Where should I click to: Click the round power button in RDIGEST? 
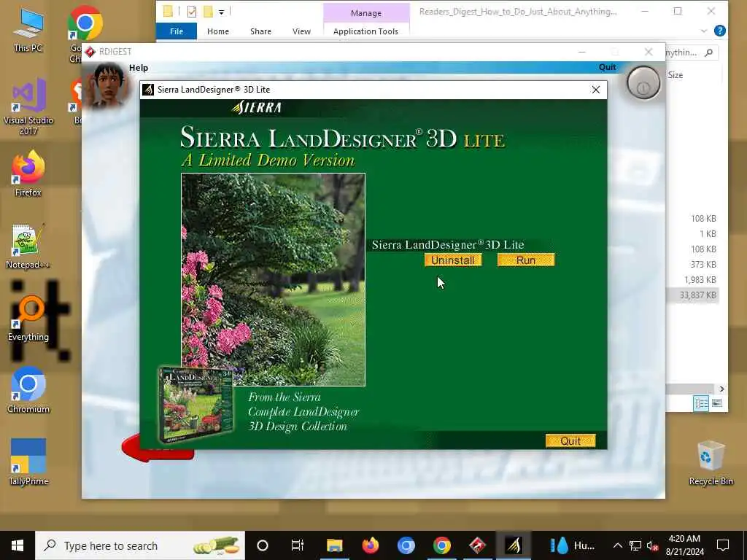(643, 83)
